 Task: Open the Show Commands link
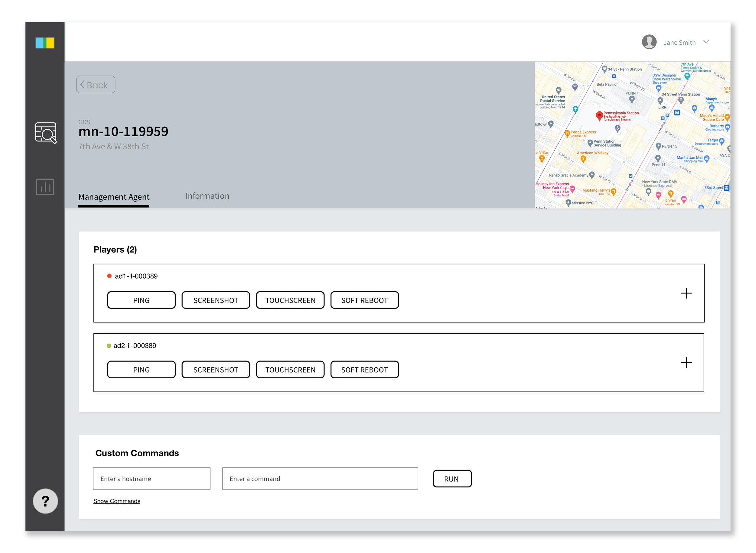pyautogui.click(x=116, y=501)
